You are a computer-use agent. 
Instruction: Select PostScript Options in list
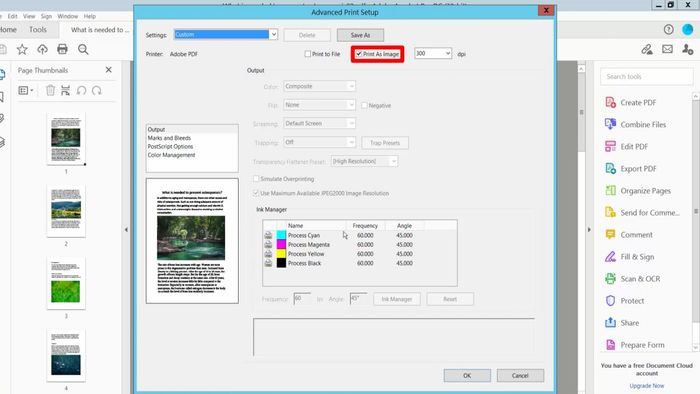pos(171,146)
